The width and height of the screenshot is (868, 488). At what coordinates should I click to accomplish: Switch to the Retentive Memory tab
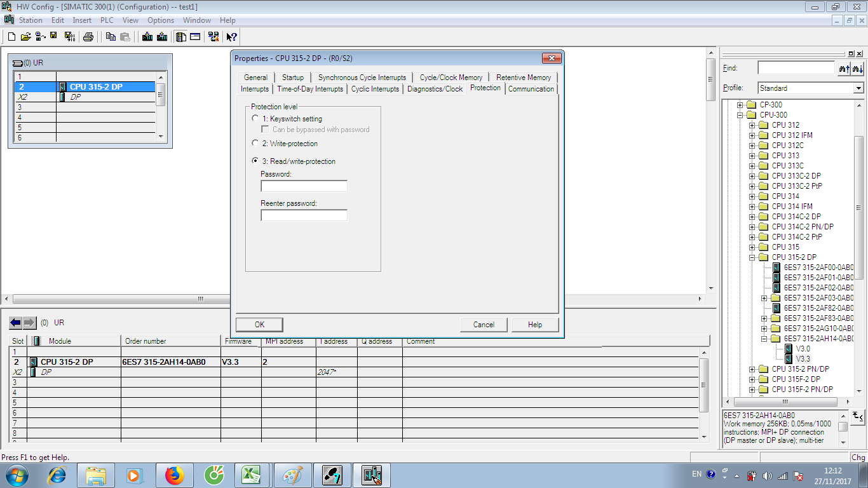pos(524,78)
